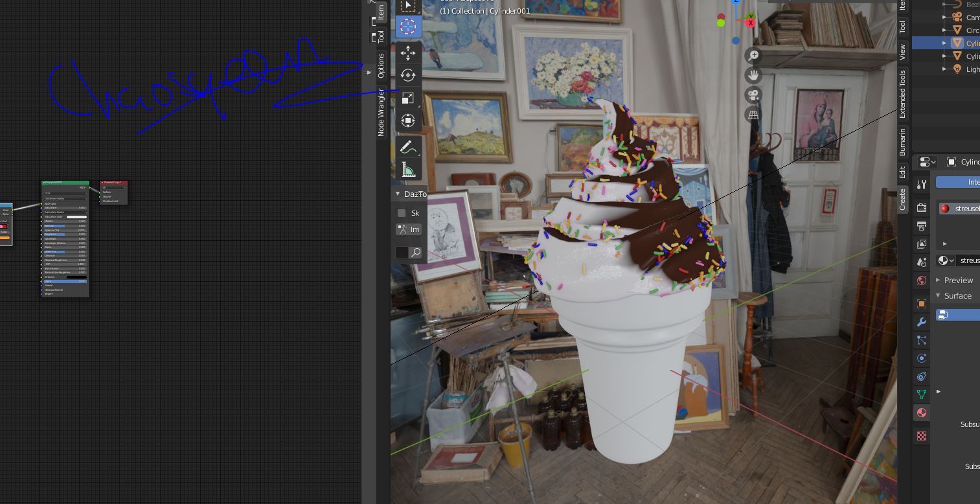Toggle the node editor sidebar arrow

369,73
